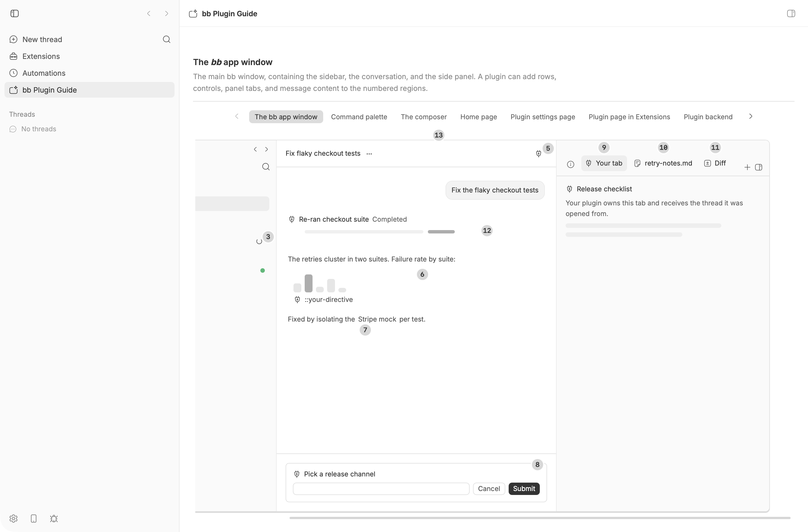808x532 pixels.
Task: Go back with the top navigation arrow
Action: tap(149, 13)
